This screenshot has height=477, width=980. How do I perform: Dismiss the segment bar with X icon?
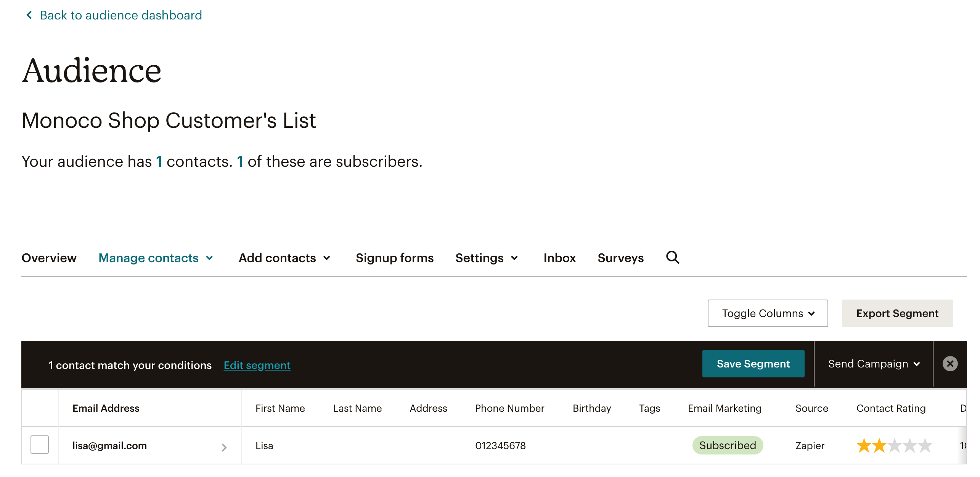point(950,364)
